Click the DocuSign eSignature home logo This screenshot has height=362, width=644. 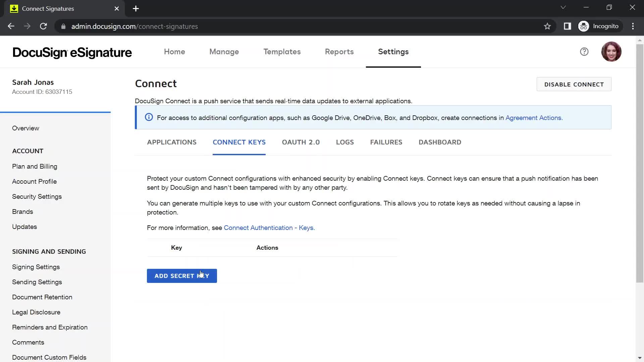pos(72,52)
